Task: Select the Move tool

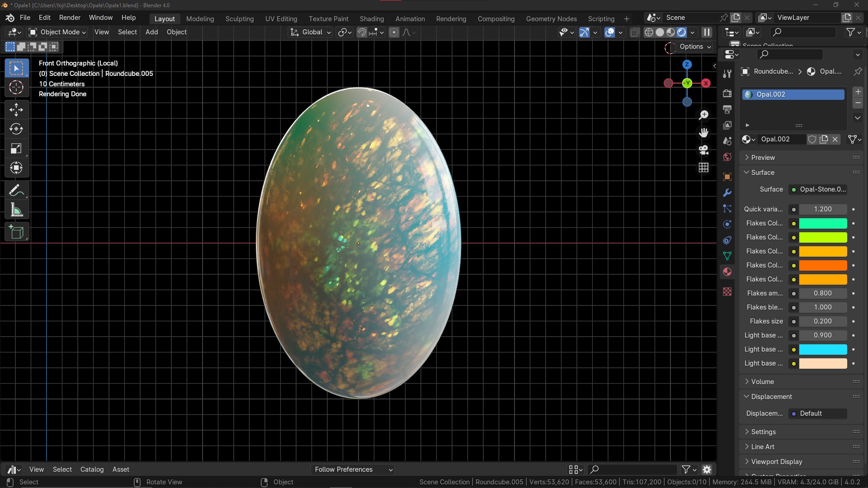Action: (16, 110)
